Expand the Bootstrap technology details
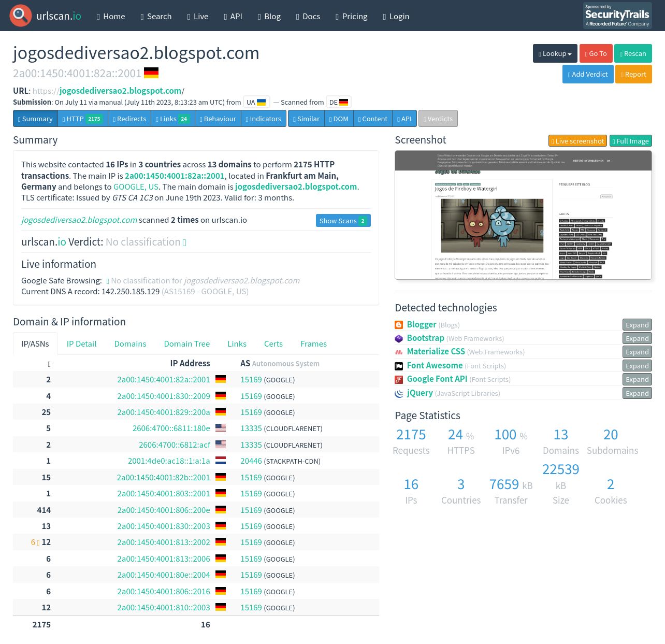665x644 pixels. pos(637,338)
